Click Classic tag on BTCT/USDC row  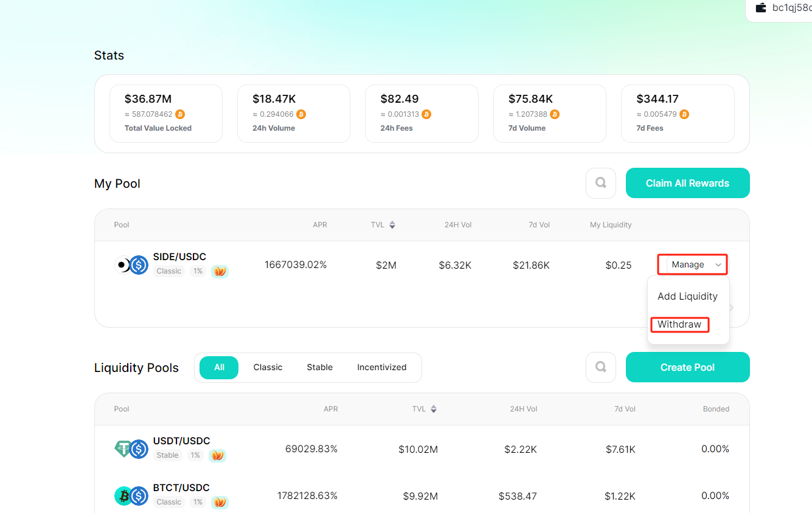click(169, 502)
